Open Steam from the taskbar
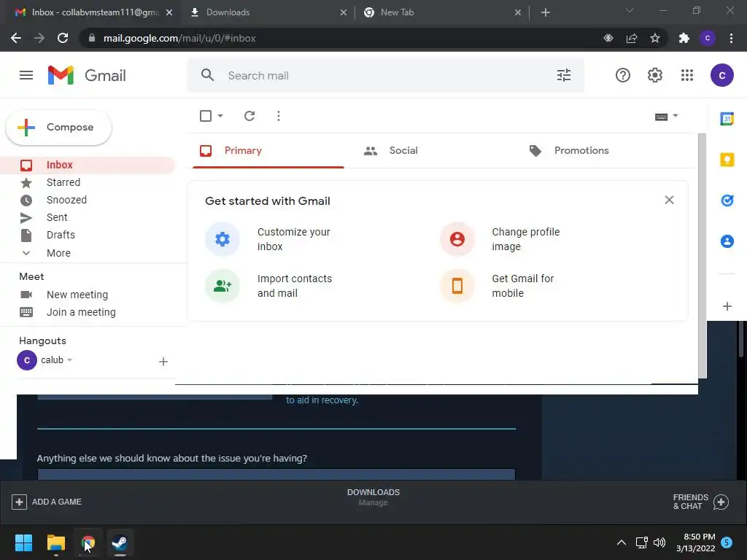The image size is (747, 560). pyautogui.click(x=119, y=542)
